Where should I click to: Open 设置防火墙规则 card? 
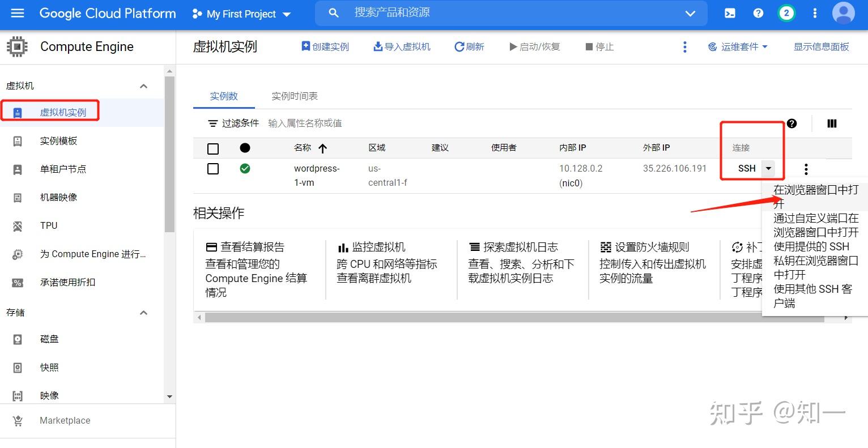(x=653, y=262)
